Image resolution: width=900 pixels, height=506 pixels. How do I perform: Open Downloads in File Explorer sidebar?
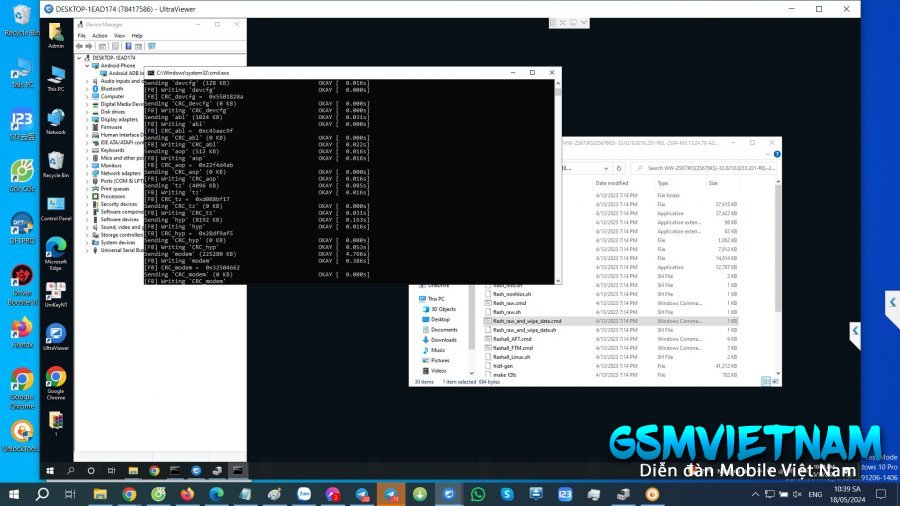[444, 340]
